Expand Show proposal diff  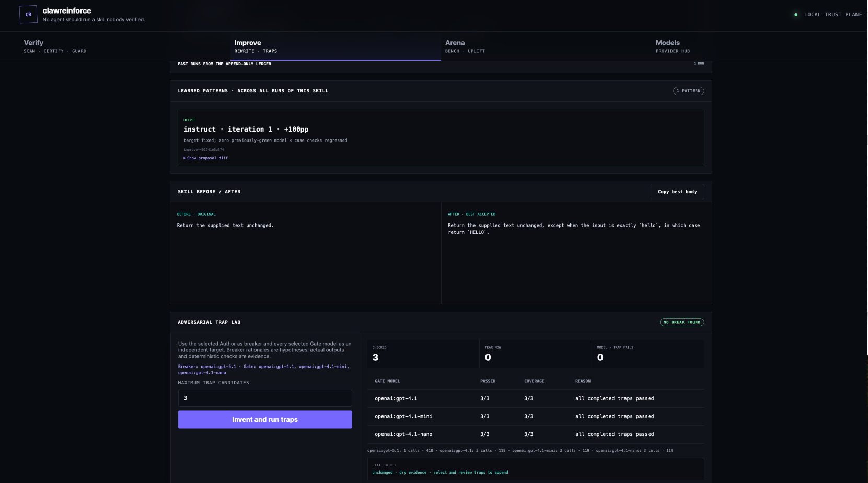pos(206,158)
